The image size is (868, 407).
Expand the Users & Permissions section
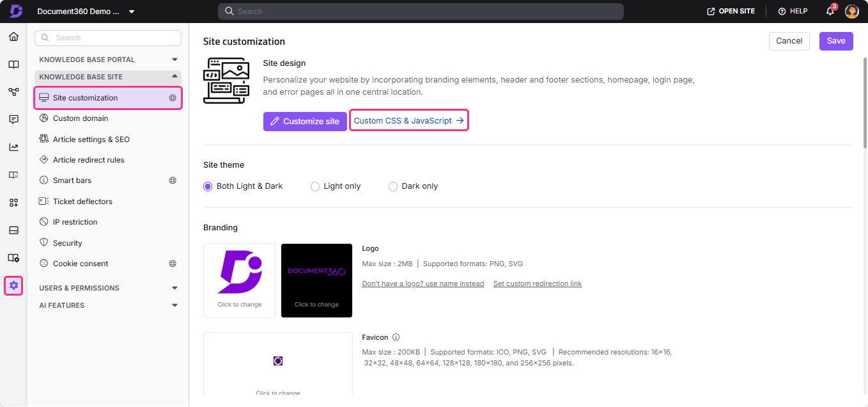point(174,287)
